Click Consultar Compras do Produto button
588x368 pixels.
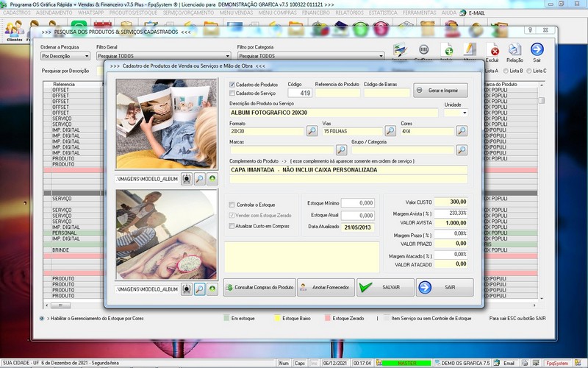click(259, 287)
